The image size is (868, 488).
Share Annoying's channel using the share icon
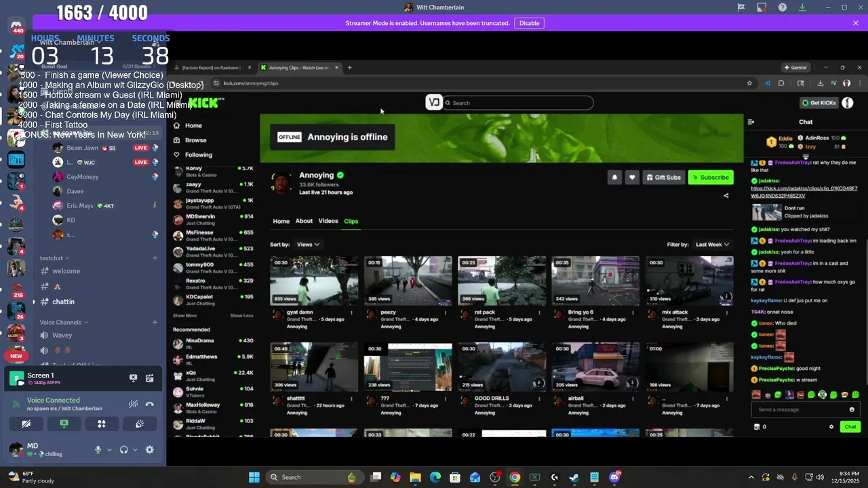click(726, 196)
